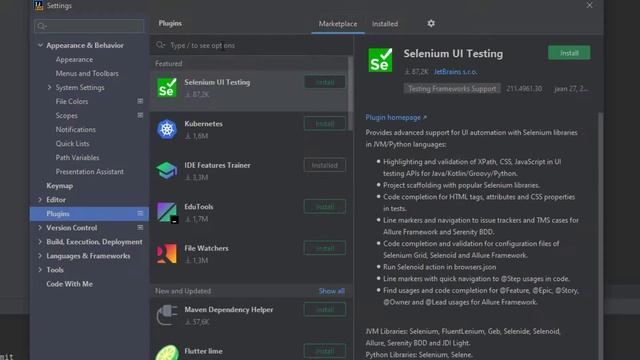The height and width of the screenshot is (360, 640).
Task: Expand the Editor section
Action: pos(40,200)
